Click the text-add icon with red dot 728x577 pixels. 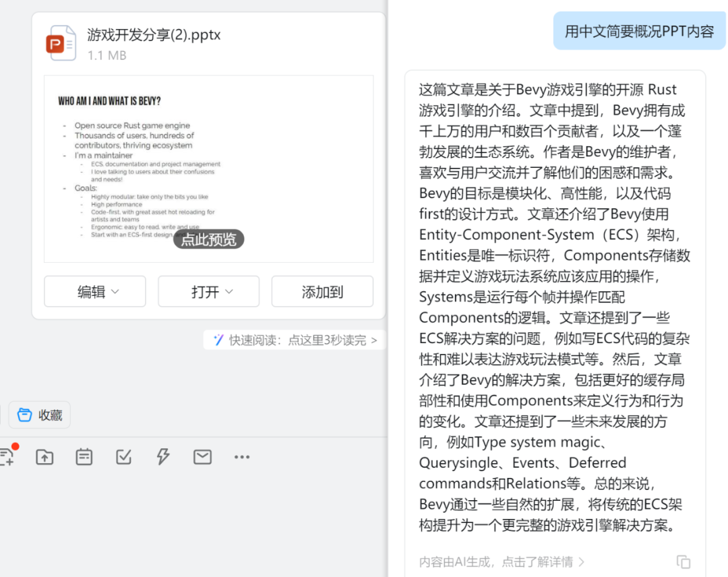[8, 456]
